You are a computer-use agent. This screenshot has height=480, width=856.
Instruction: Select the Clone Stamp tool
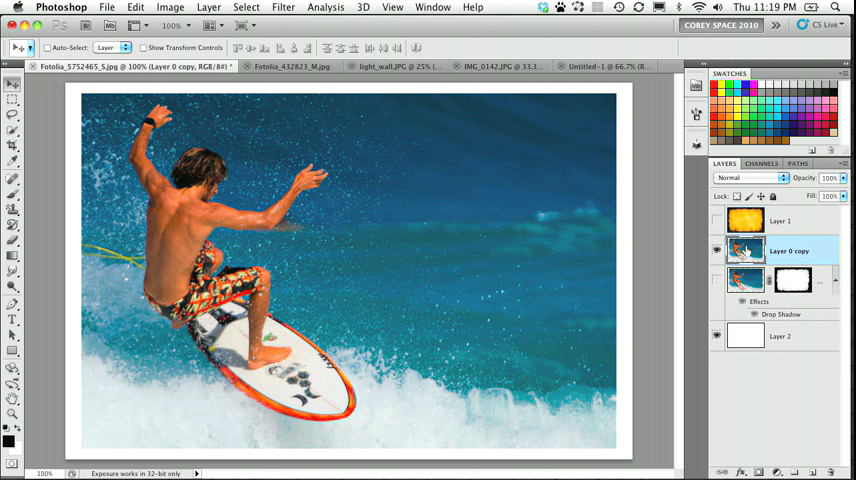(x=12, y=209)
